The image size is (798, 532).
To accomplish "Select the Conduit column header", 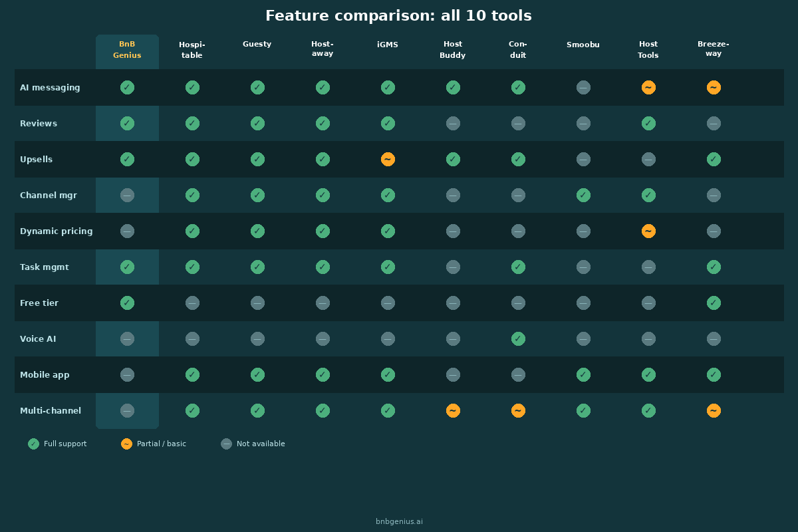I will pyautogui.click(x=518, y=50).
